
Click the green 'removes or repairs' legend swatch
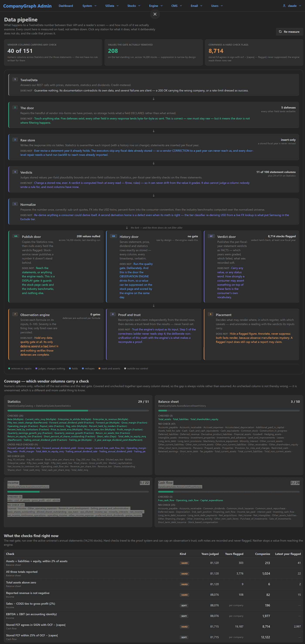click(x=9, y=368)
